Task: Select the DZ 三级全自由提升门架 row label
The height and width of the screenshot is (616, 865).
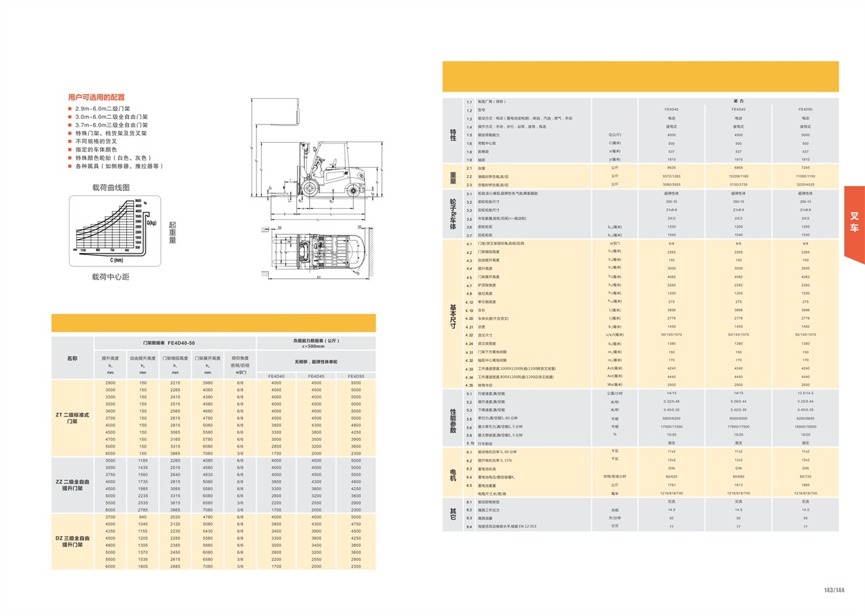Action: 72,541
